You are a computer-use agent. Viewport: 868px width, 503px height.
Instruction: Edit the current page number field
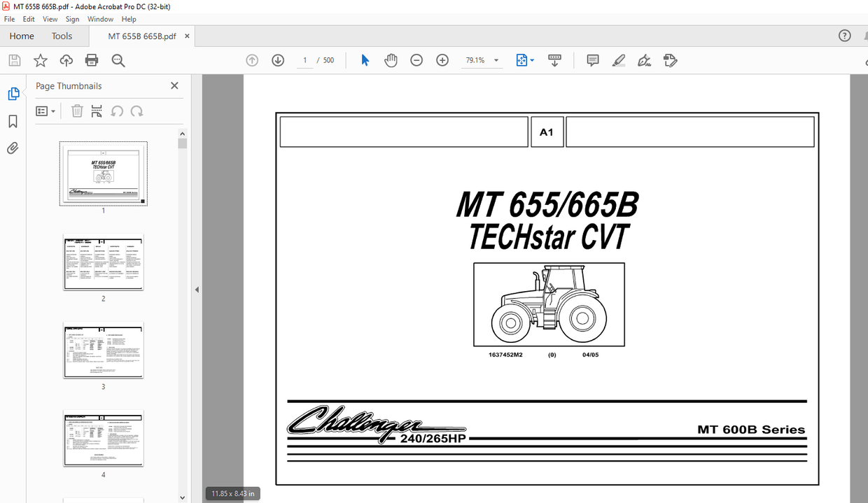click(304, 60)
